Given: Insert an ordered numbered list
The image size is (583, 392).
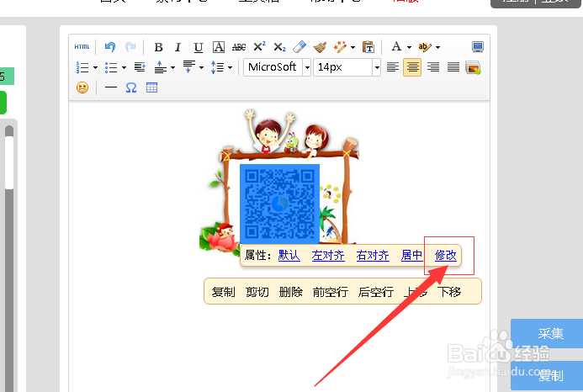Looking at the screenshot, I should [x=82, y=67].
